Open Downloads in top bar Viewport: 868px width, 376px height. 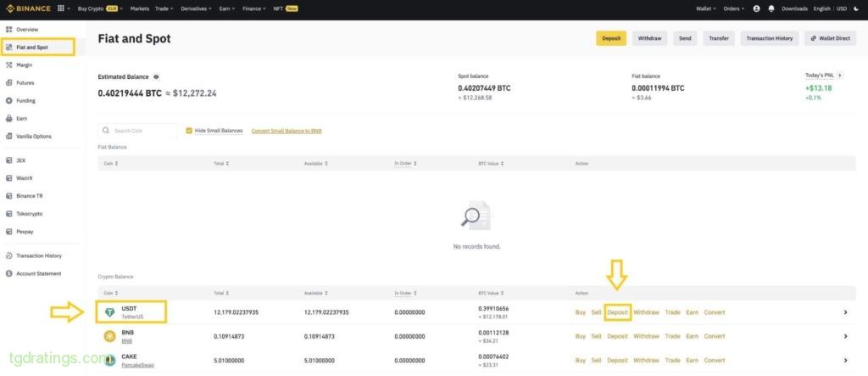(x=794, y=8)
